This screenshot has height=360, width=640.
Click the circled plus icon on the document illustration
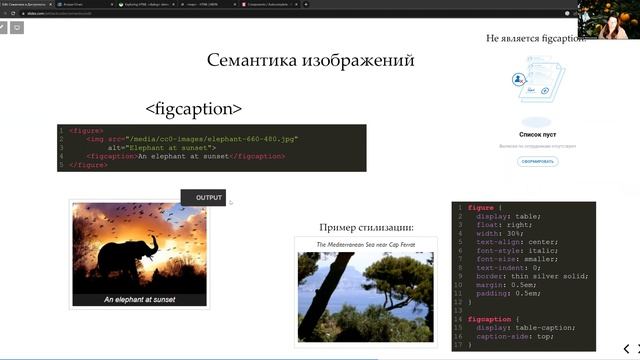point(544,91)
